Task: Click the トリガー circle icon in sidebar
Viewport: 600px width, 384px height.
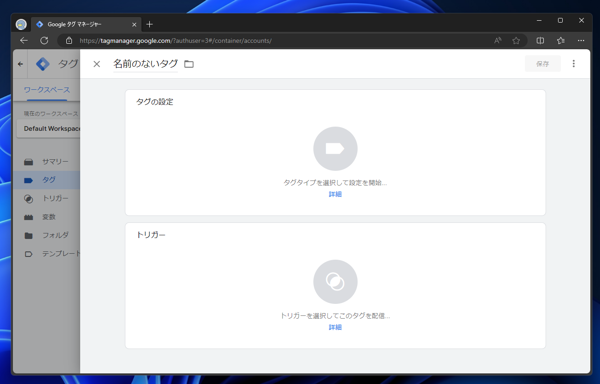Action: [x=28, y=199]
